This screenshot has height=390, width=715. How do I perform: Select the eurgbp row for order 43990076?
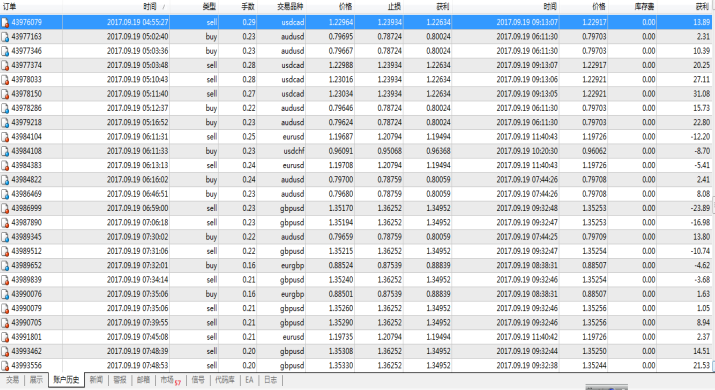tap(358, 294)
